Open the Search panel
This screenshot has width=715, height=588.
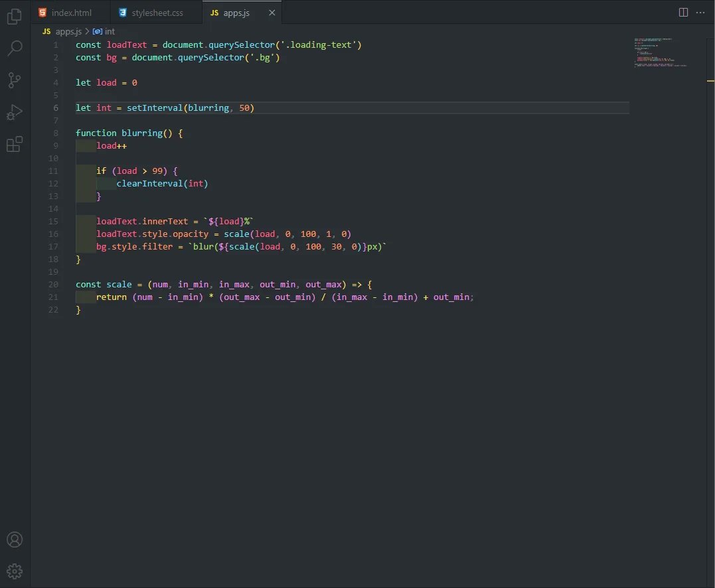(x=15, y=48)
